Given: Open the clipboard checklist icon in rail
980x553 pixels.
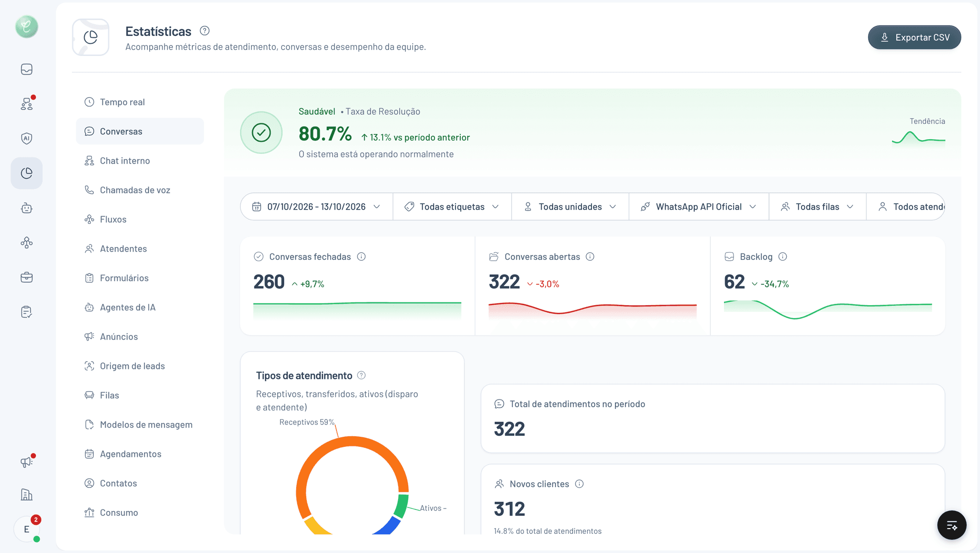Looking at the screenshot, I should pos(27,312).
